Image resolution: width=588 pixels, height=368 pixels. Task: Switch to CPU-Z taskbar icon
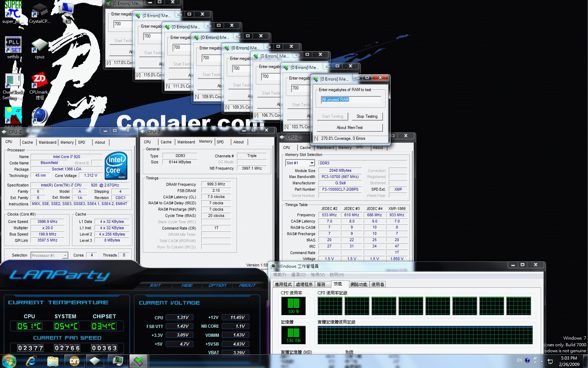click(95, 361)
